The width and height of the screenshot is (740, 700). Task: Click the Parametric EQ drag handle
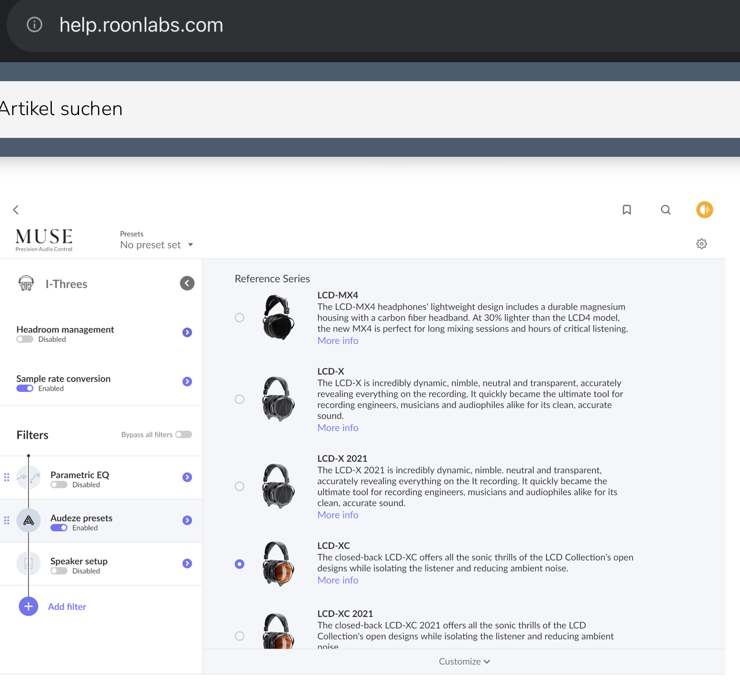[x=7, y=477]
